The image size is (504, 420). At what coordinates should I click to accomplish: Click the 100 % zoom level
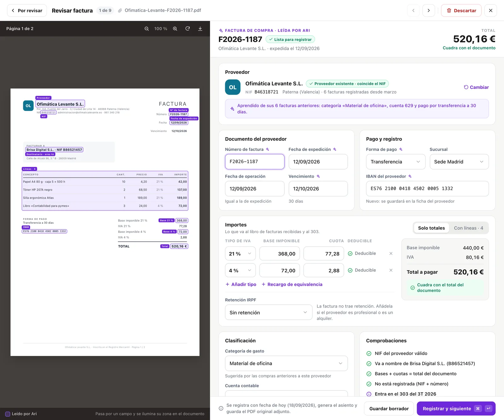click(x=161, y=29)
